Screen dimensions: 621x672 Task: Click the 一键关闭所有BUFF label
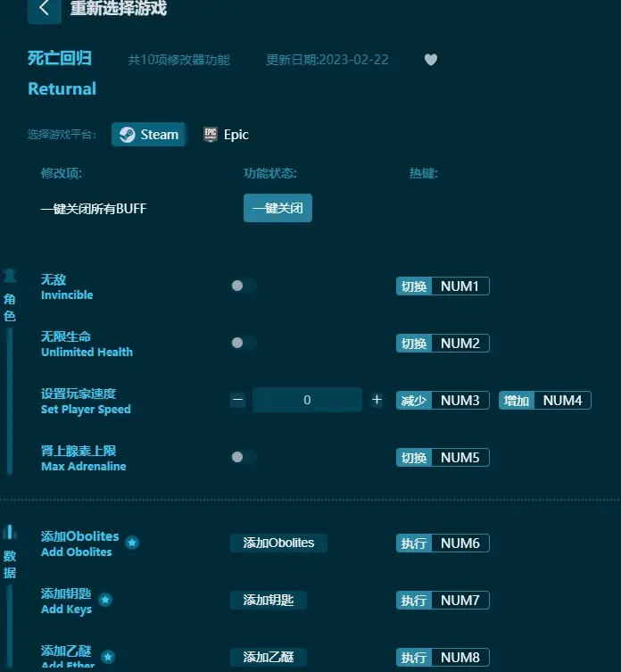(94, 209)
